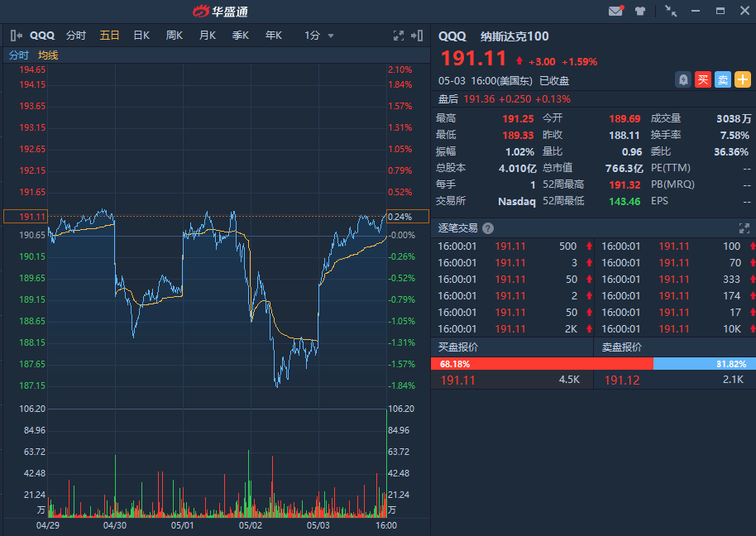This screenshot has width=756, height=536.
Task: Collapse the right quote panel icon
Action: (417, 36)
